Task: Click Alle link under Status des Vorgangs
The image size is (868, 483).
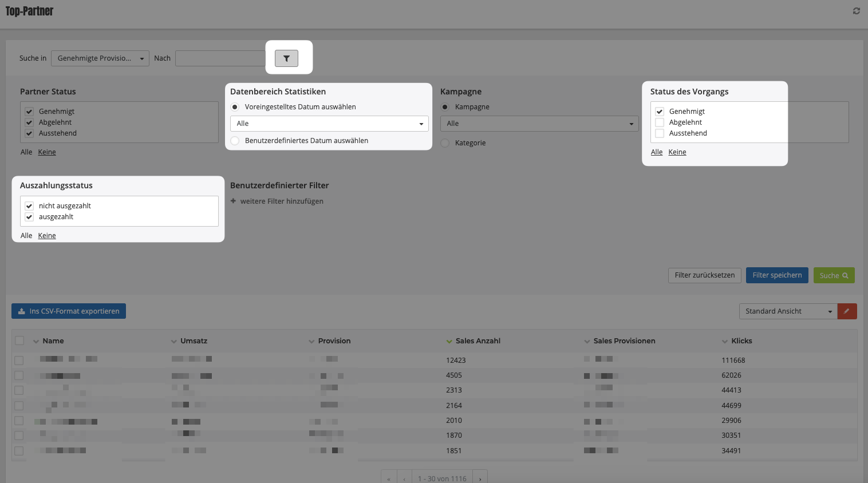Action: click(x=657, y=152)
